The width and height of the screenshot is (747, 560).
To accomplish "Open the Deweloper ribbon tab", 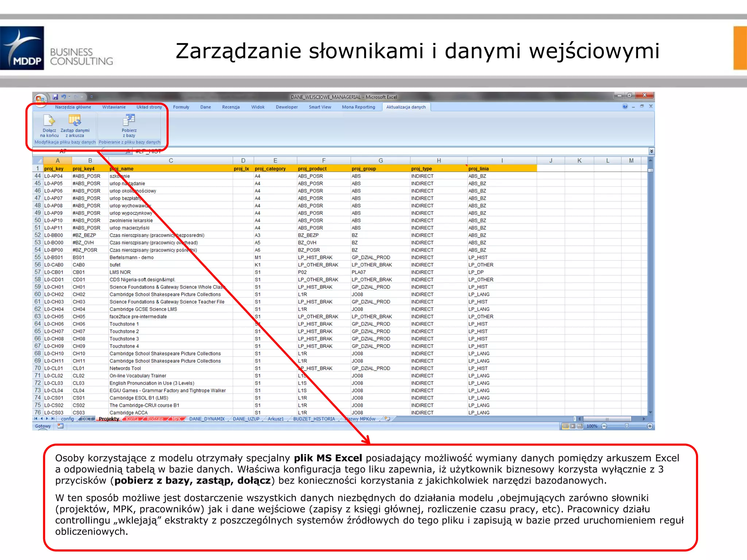I will click(287, 107).
